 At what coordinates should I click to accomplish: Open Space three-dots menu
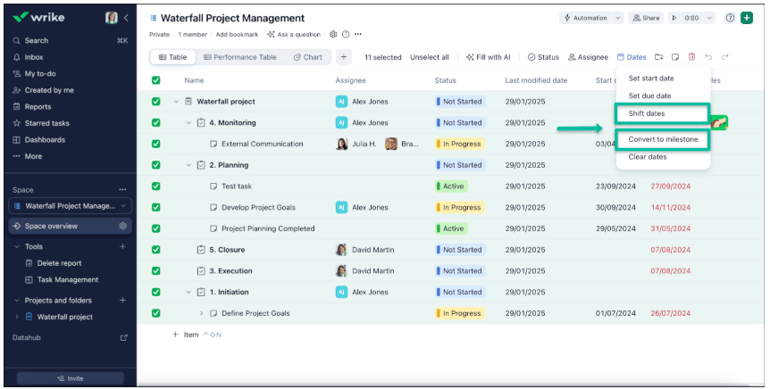122,190
